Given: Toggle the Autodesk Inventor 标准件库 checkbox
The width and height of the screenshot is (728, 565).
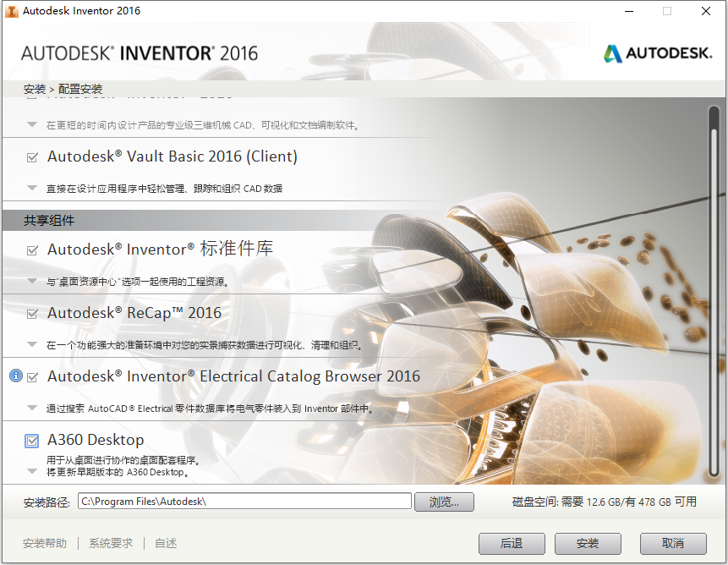Looking at the screenshot, I should (x=32, y=250).
